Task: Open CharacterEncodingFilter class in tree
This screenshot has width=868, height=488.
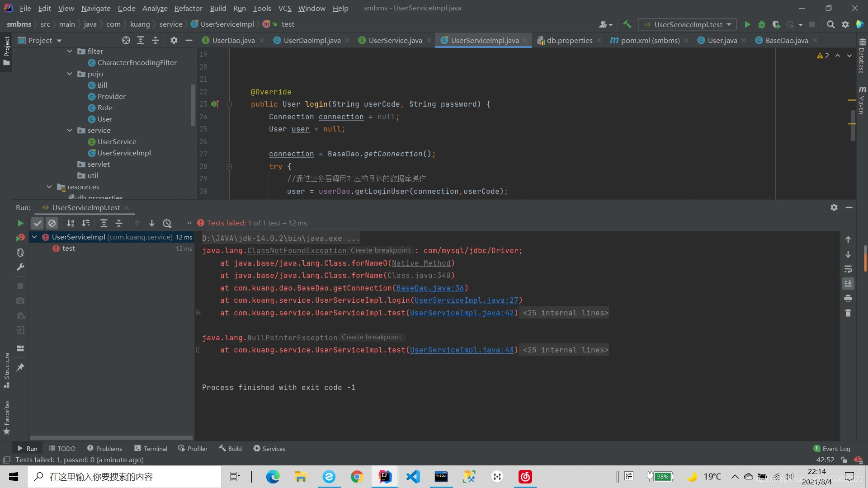Action: pyautogui.click(x=137, y=63)
